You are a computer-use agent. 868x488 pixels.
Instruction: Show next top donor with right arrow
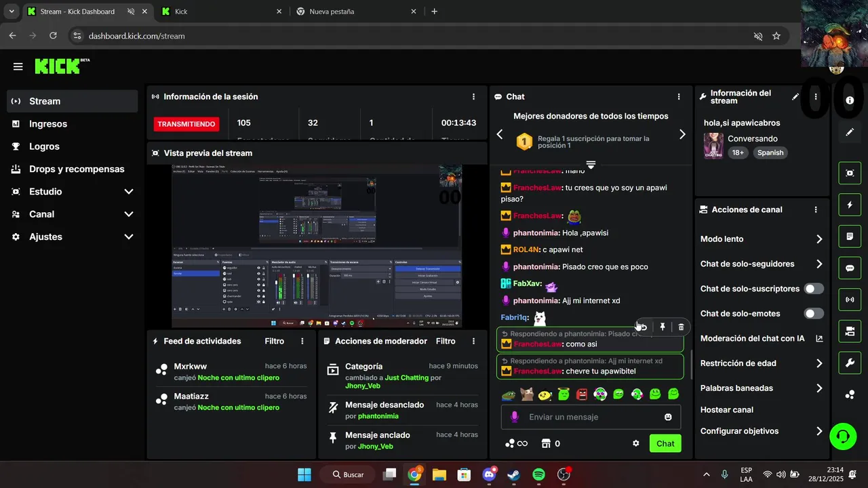682,134
